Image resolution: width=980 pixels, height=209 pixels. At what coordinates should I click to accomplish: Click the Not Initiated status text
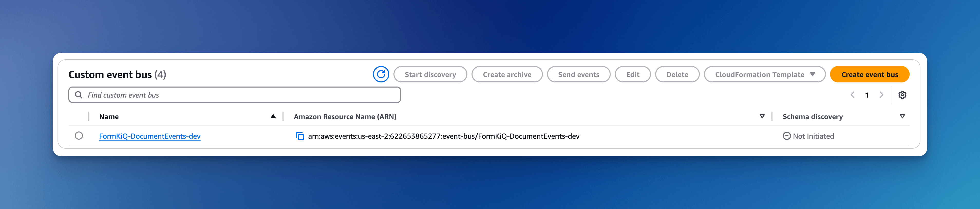pyautogui.click(x=813, y=136)
